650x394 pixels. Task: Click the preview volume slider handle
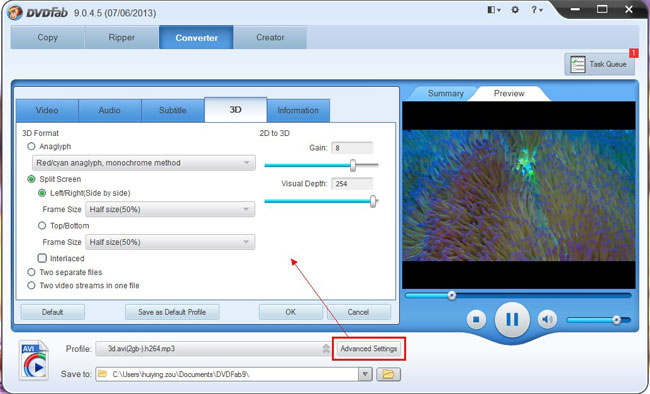pyautogui.click(x=616, y=320)
